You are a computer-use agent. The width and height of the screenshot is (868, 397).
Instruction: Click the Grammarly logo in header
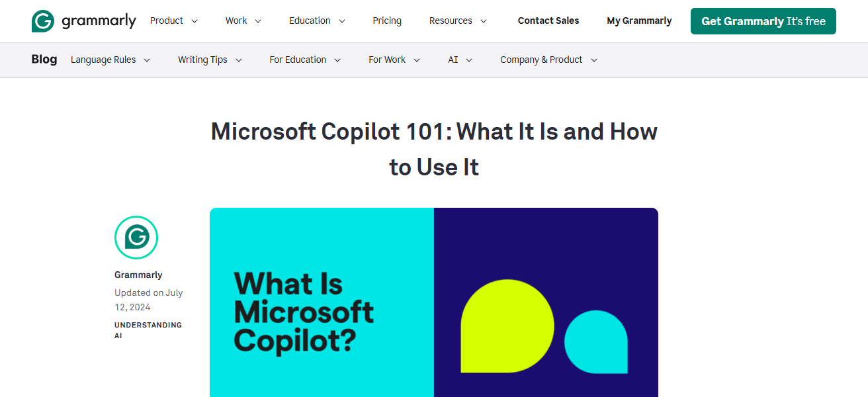point(83,21)
